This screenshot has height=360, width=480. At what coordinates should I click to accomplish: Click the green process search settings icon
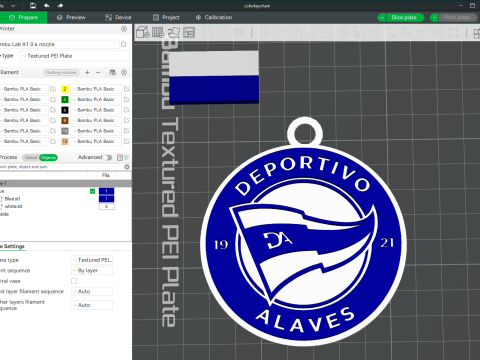pyautogui.click(x=127, y=157)
